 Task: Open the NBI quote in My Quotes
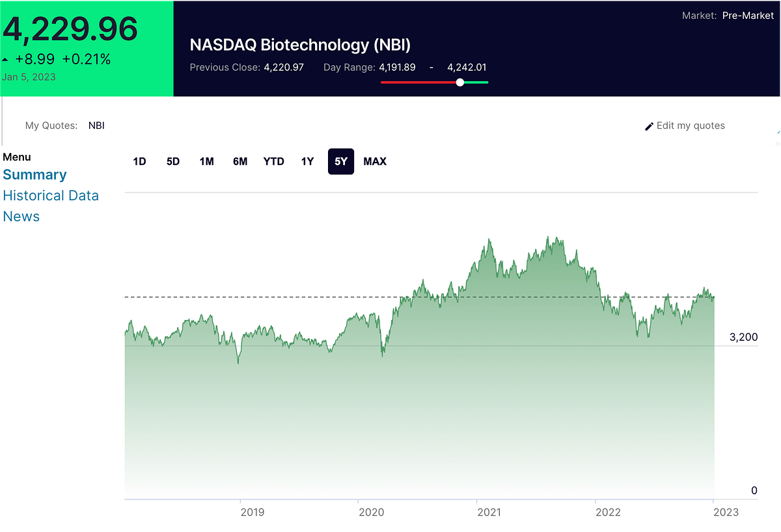[96, 126]
